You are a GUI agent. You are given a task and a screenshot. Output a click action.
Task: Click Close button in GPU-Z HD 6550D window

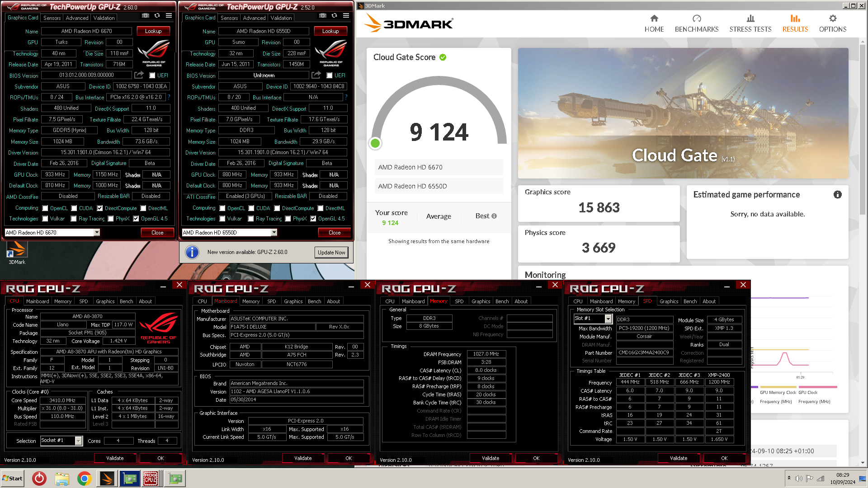coord(335,233)
